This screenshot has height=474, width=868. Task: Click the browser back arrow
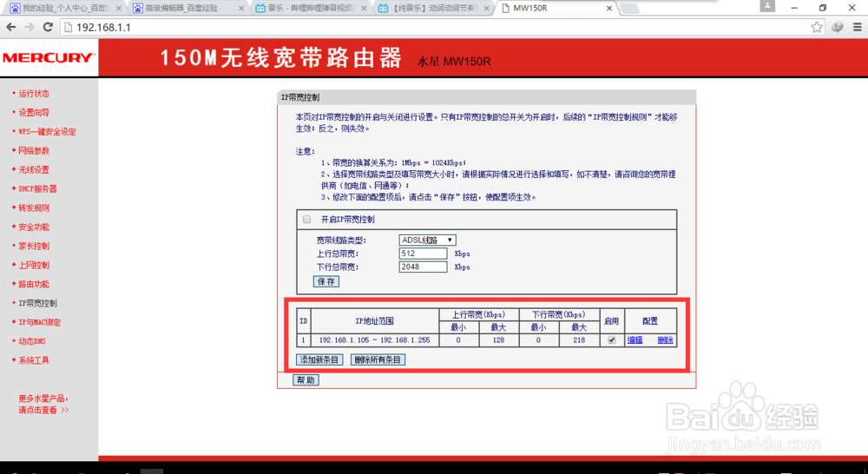tap(11, 27)
